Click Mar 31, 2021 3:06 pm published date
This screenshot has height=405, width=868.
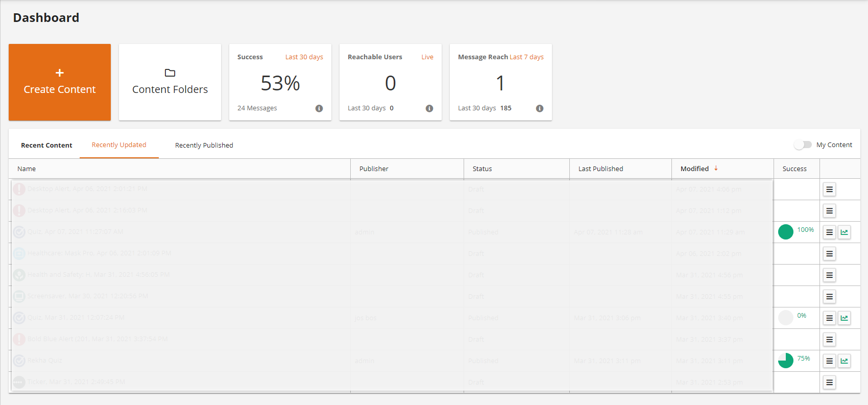point(607,318)
